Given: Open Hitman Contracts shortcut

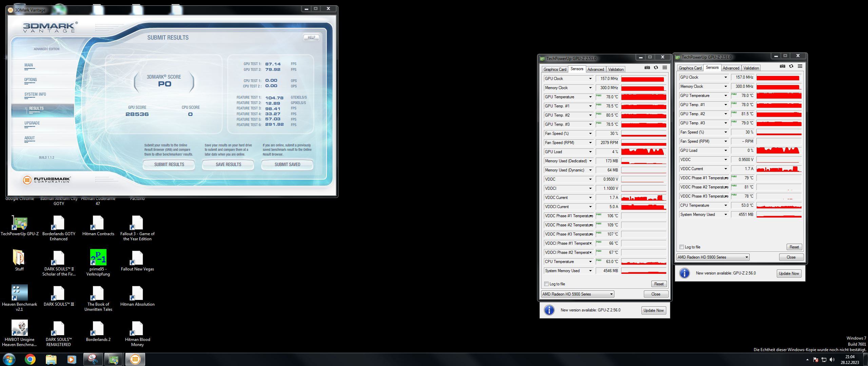Looking at the screenshot, I should (x=98, y=226).
